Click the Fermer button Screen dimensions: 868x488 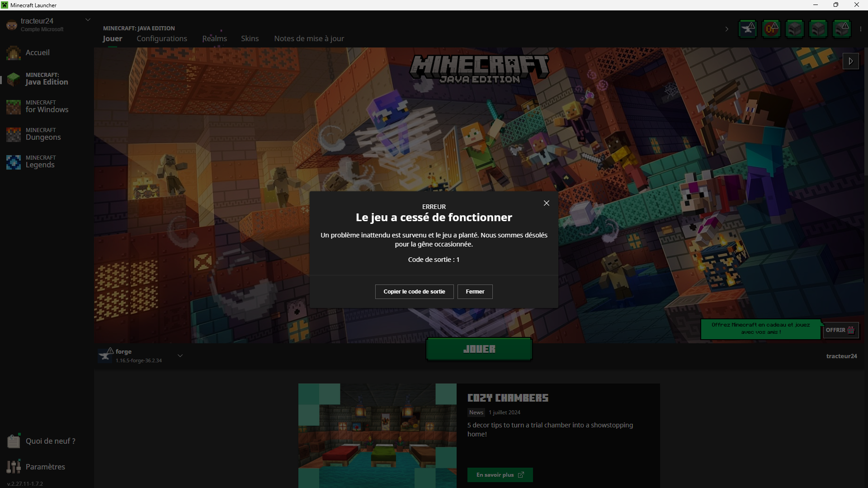(475, 292)
